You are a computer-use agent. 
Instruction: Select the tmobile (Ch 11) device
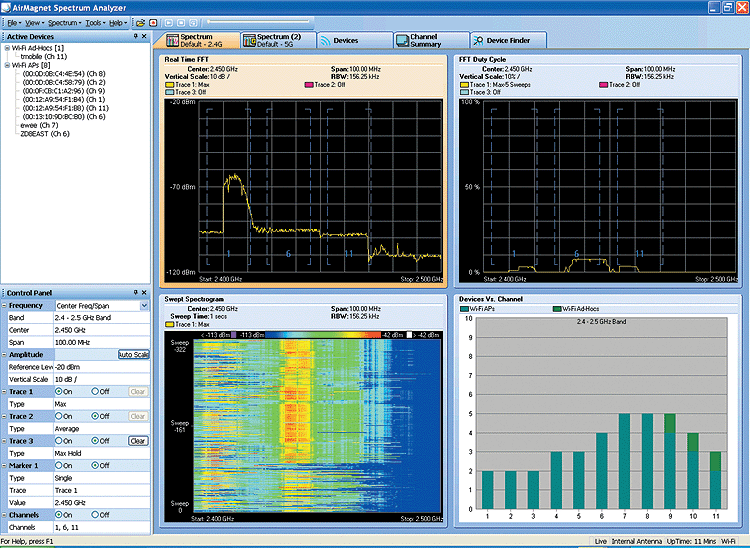click(x=44, y=56)
